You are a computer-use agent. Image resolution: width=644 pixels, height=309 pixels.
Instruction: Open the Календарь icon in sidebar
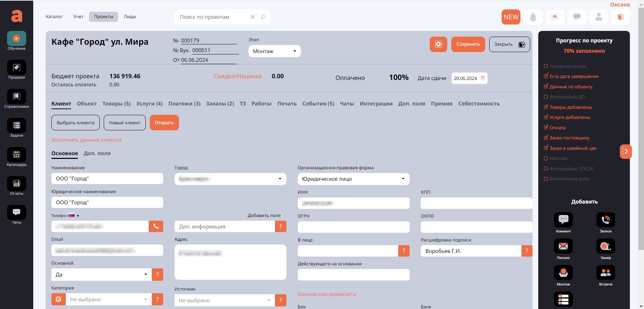[16, 155]
